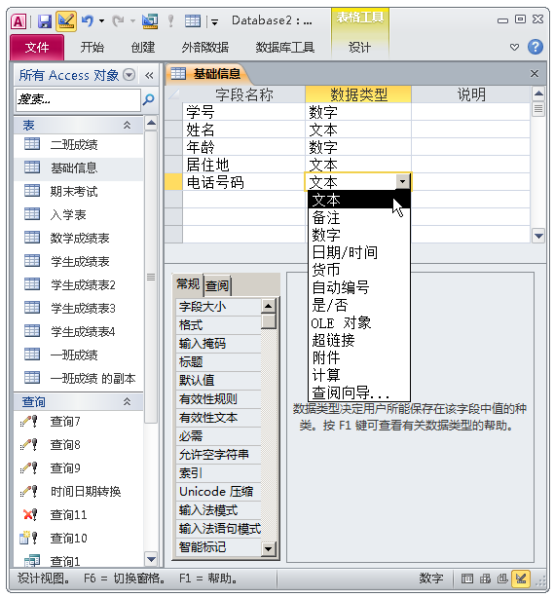Switch to the 开始 ribbon tab
The height and width of the screenshot is (597, 554).
tap(92, 47)
